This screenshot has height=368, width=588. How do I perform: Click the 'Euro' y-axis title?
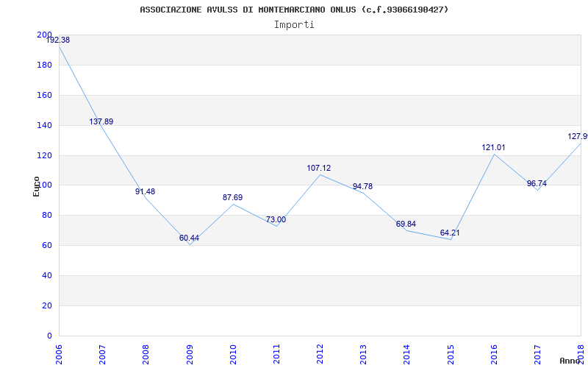[x=36, y=186]
